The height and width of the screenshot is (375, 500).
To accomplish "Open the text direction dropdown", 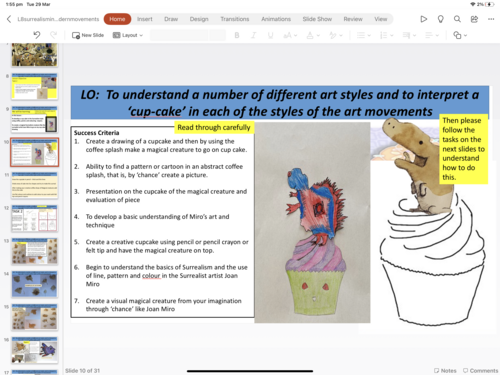I will 409,35.
